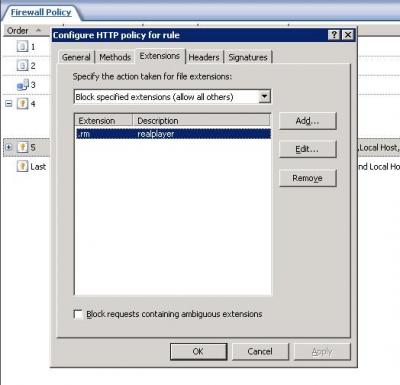Select rule 3 network icon in Firewall Policy
Screen dimensions: 400x385
[x=23, y=85]
